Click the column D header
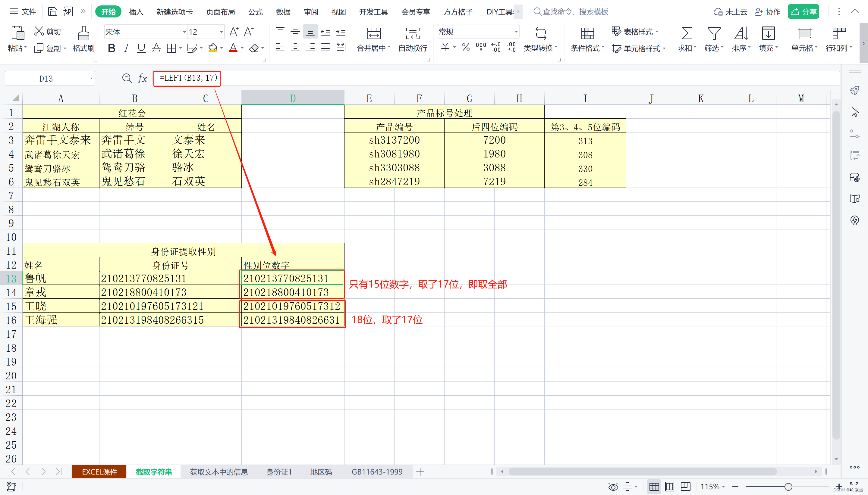 tap(293, 98)
